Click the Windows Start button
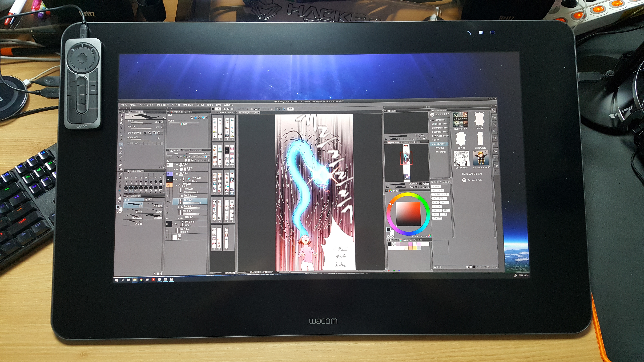Screen dimensions: 644x362 point(117,280)
